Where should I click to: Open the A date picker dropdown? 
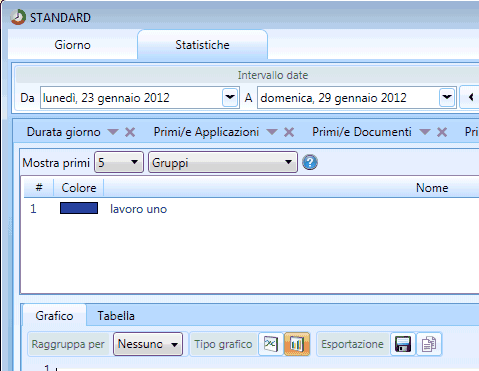click(447, 97)
